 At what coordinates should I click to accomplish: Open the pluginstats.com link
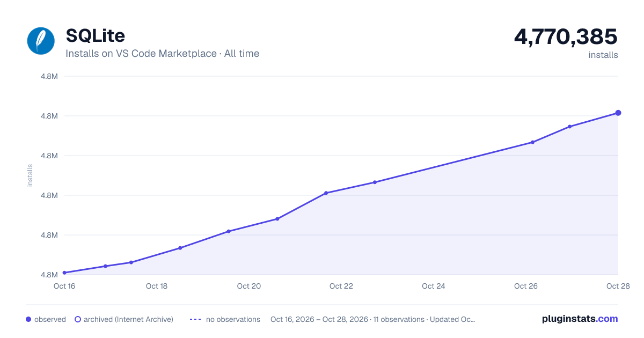pyautogui.click(x=580, y=319)
